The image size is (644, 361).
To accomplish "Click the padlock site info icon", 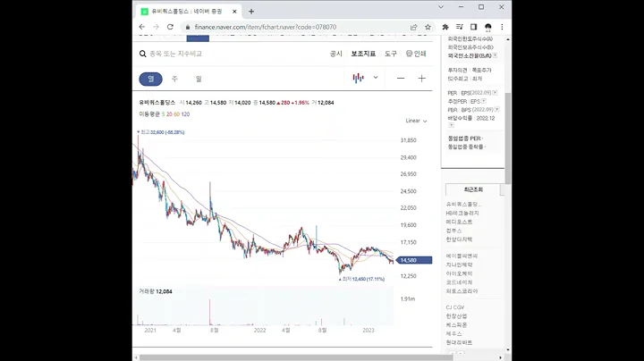I will pos(188,27).
